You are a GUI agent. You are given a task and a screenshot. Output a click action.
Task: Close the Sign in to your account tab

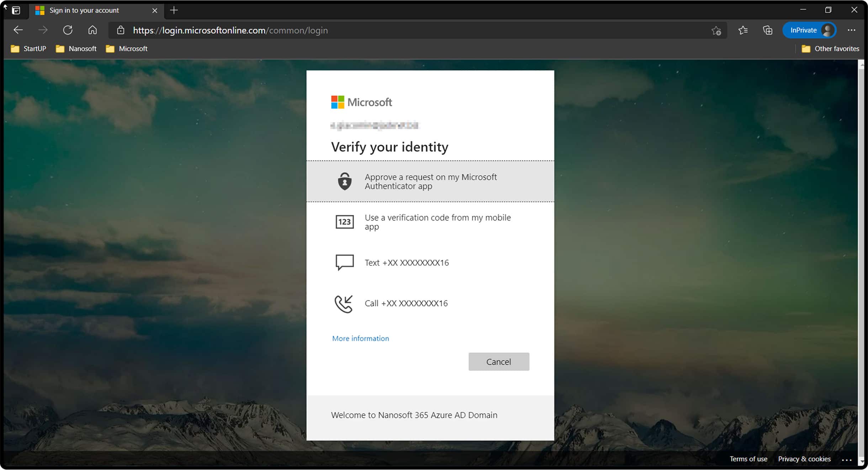tap(155, 10)
